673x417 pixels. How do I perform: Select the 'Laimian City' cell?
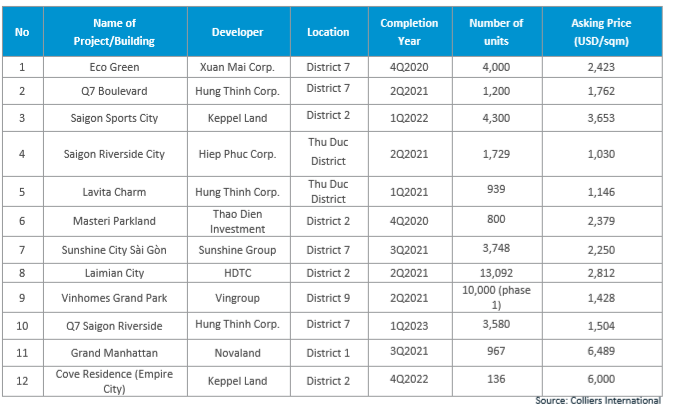click(115, 273)
